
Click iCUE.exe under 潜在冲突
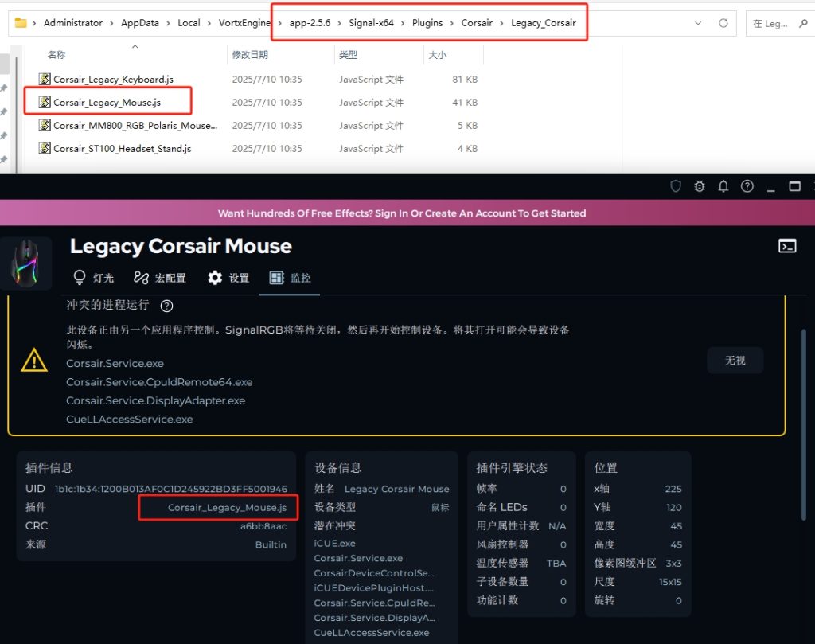[x=335, y=543]
